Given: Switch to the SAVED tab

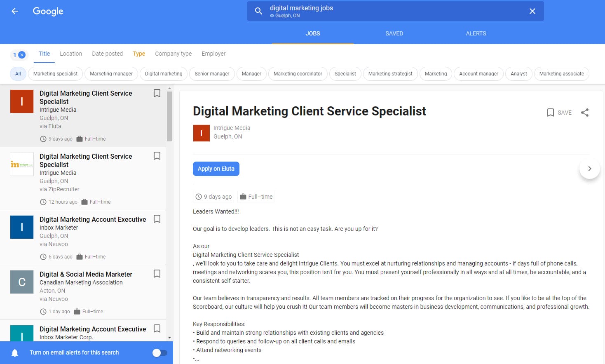Looking at the screenshot, I should (x=394, y=33).
